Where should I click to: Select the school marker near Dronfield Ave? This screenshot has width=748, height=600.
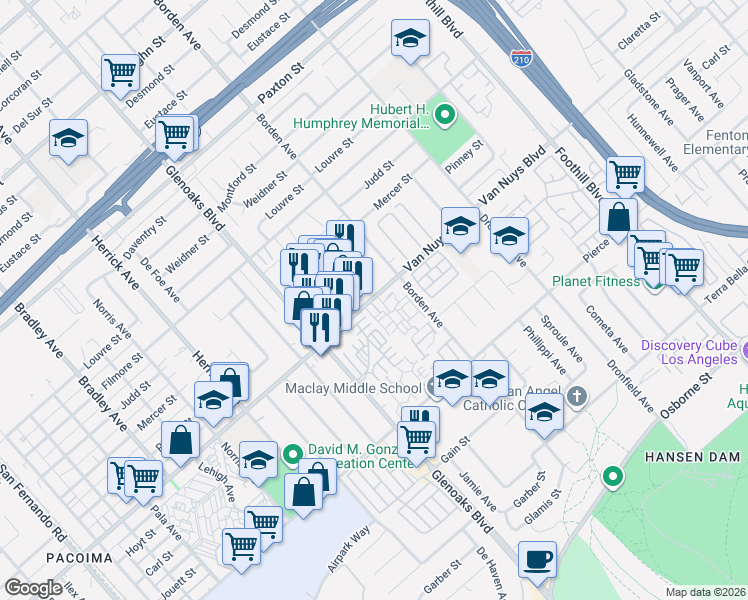coord(509,237)
